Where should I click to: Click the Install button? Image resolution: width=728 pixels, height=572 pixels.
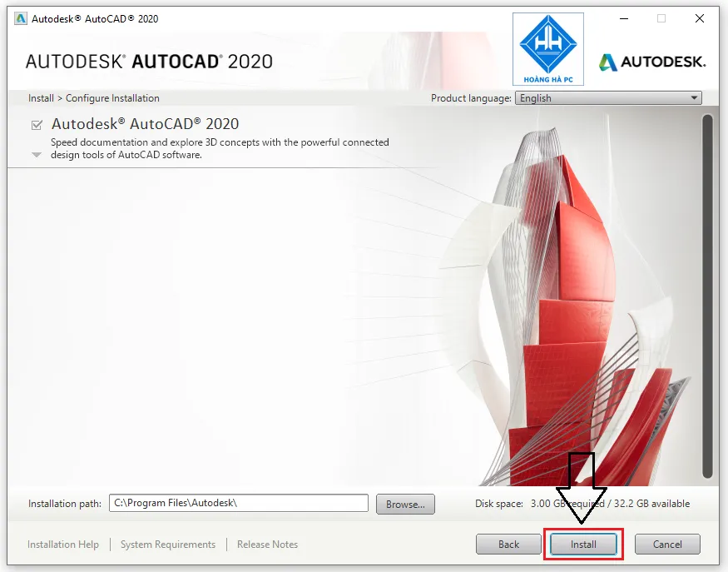[582, 544]
